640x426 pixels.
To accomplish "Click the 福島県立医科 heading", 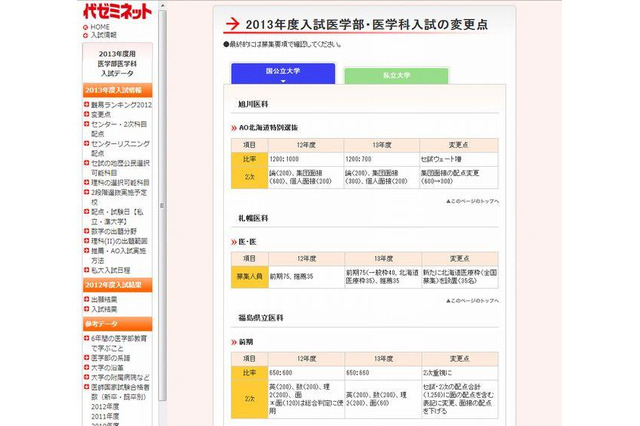I will (261, 317).
